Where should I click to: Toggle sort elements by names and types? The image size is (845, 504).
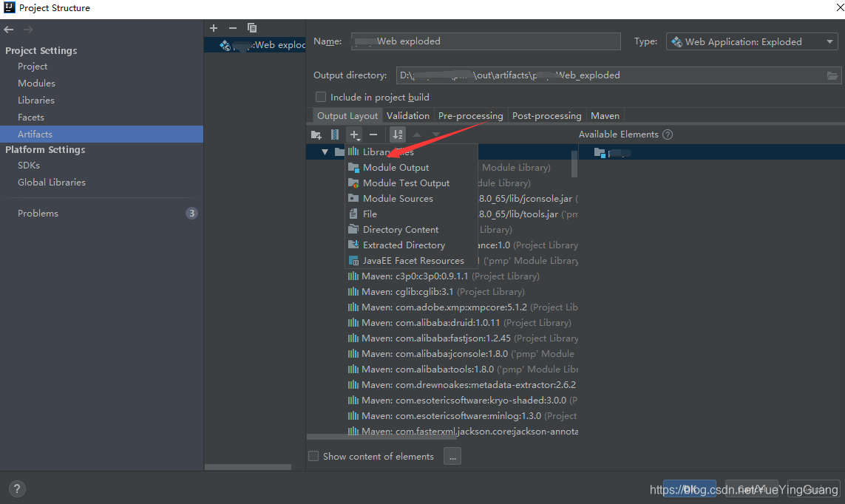[398, 134]
